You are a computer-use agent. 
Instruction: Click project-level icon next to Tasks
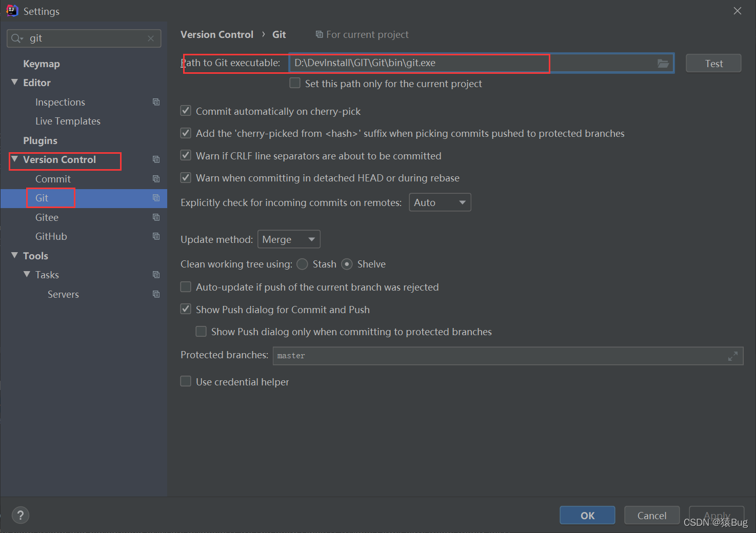click(x=156, y=275)
